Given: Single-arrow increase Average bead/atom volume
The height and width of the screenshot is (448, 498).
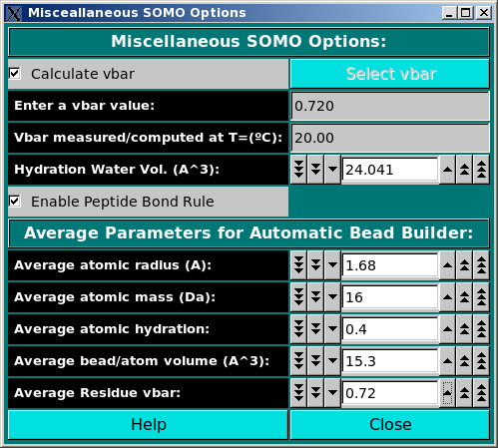Looking at the screenshot, I should point(448,361).
